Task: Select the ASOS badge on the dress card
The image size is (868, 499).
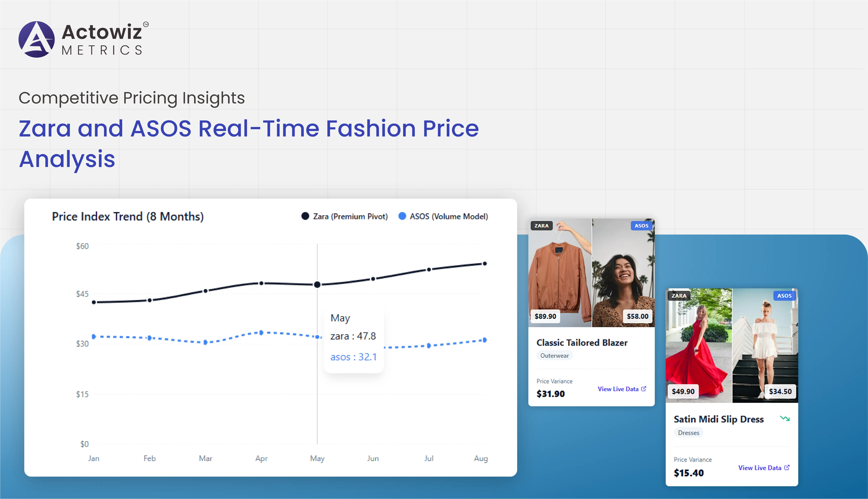Action: (784, 295)
